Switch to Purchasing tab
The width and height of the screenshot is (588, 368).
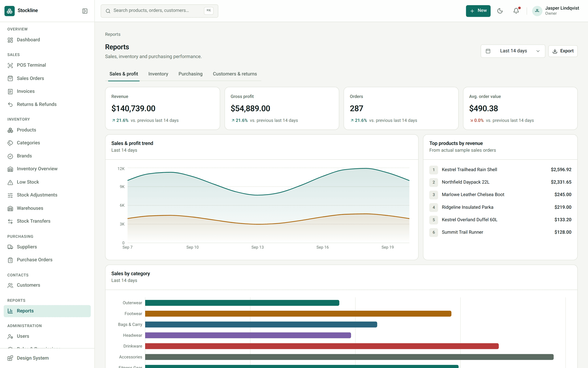190,74
